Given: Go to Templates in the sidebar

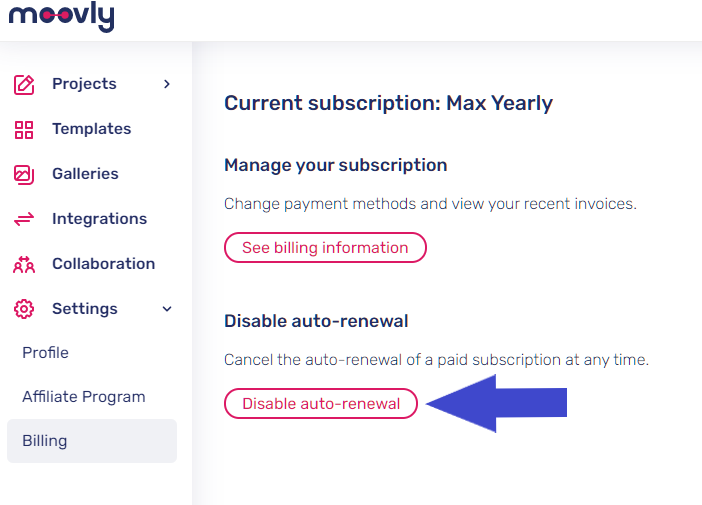Looking at the screenshot, I should 92,129.
